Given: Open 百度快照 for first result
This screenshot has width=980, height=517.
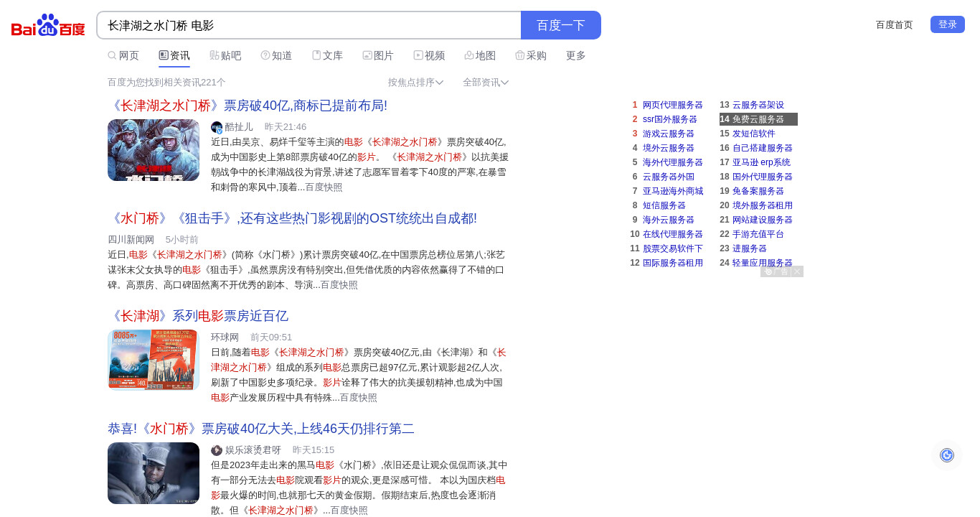Looking at the screenshot, I should point(324,187).
